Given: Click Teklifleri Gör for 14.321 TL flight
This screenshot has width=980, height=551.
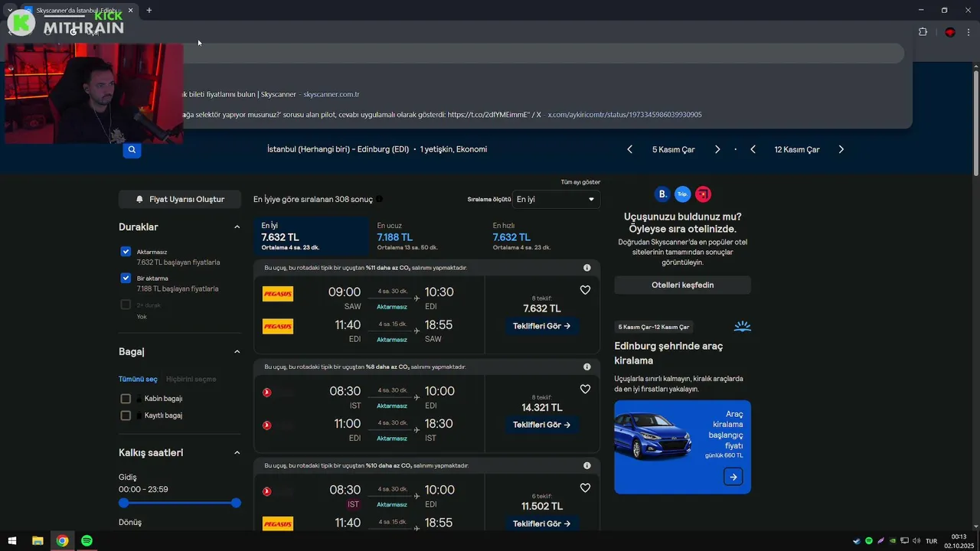Looking at the screenshot, I should [x=542, y=425].
